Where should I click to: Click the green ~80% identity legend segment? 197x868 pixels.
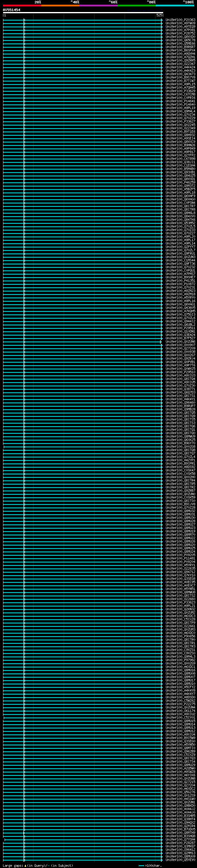pyautogui.click(x=137, y=6)
